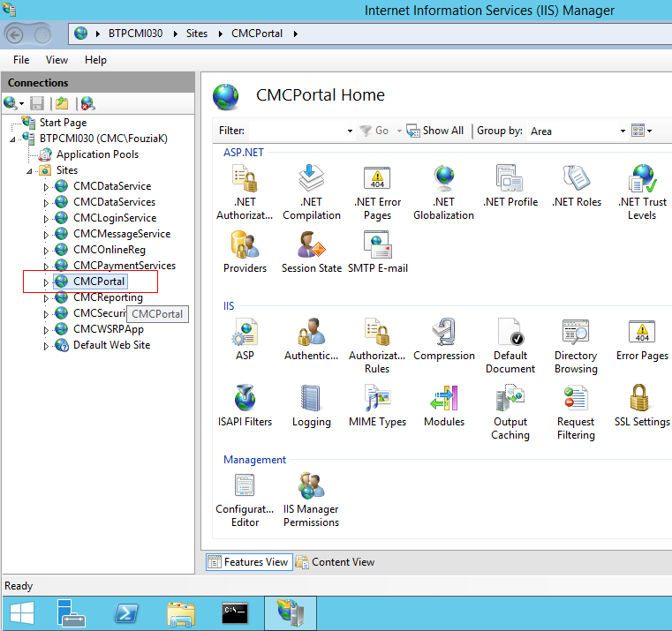This screenshot has height=631, width=672.
Task: Open Output Caching feature
Action: [x=510, y=412]
